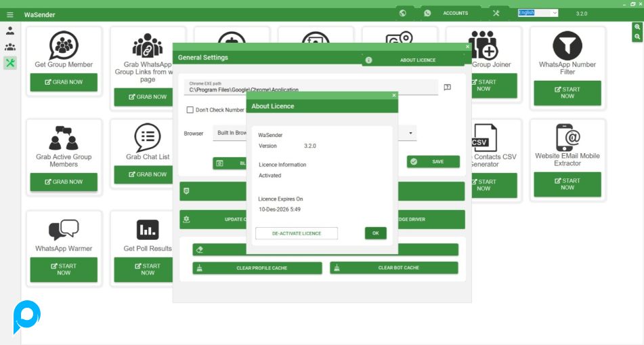Click OK in About Licence dialog
This screenshot has width=644, height=345.
[x=375, y=233]
